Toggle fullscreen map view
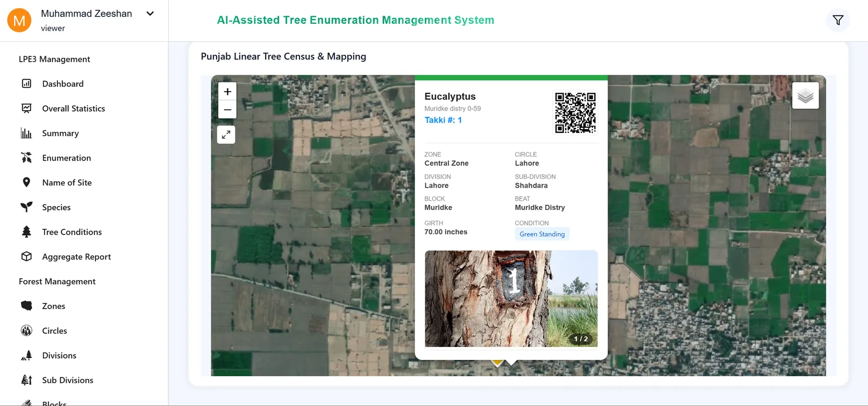The image size is (868, 406). (x=226, y=134)
